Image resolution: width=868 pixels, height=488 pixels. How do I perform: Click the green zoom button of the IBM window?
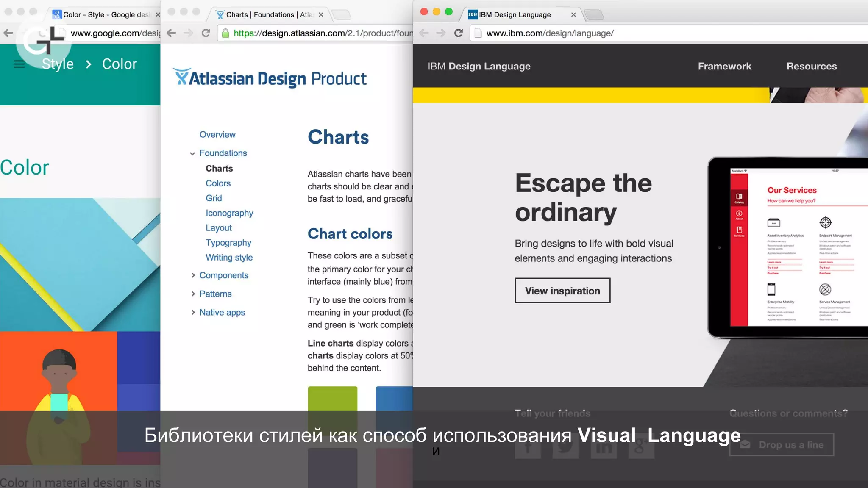coord(449,12)
